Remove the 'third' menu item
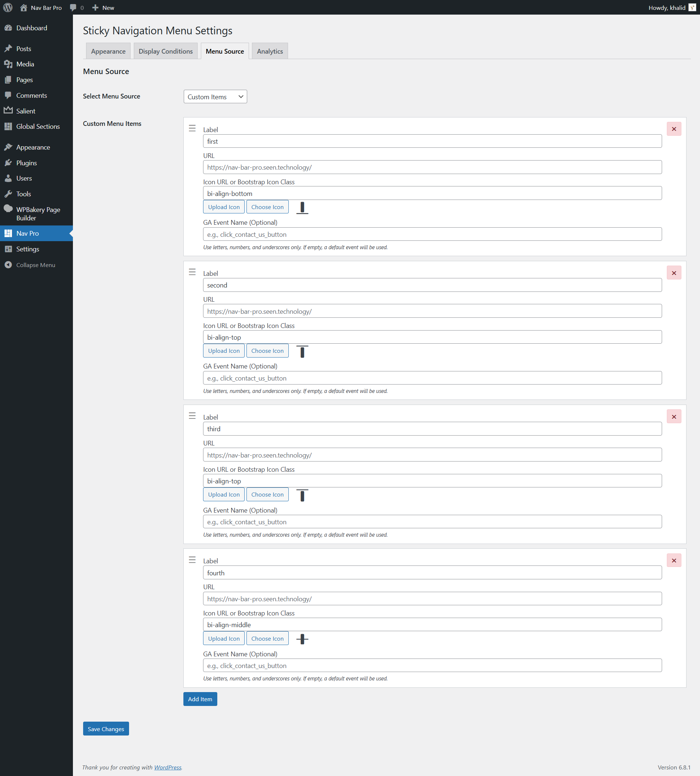Viewport: 700px width, 776px height. point(674,417)
